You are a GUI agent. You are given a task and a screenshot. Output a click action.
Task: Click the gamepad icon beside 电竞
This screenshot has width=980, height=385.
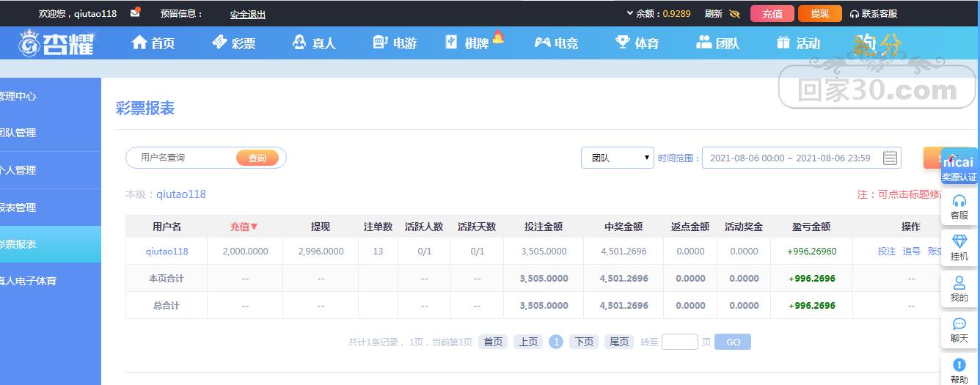542,43
